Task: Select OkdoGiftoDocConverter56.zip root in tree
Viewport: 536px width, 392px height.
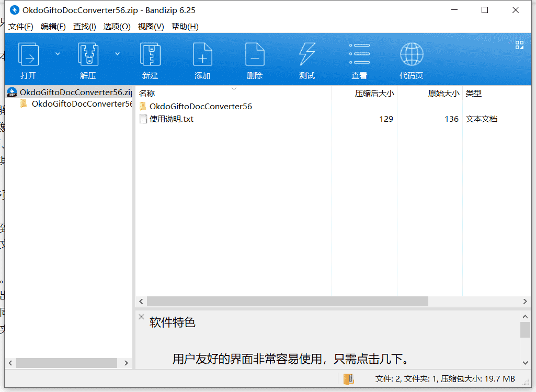Action: point(70,93)
